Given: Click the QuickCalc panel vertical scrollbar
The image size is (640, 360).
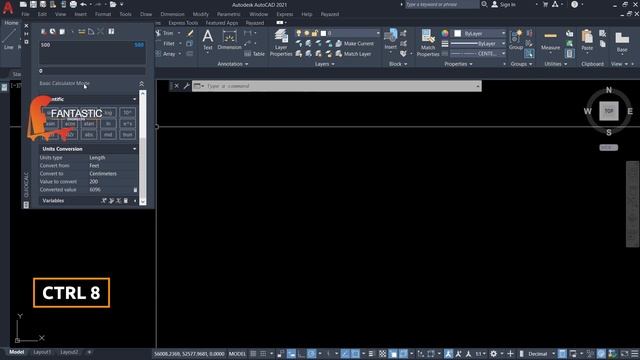Looking at the screenshot, I should click(x=142, y=147).
